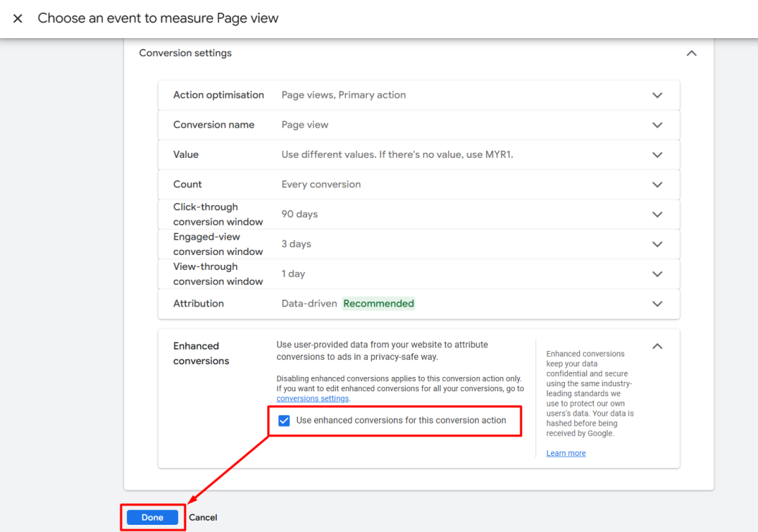This screenshot has height=532, width=758.
Task: Open the conversions settings link
Action: (x=312, y=398)
